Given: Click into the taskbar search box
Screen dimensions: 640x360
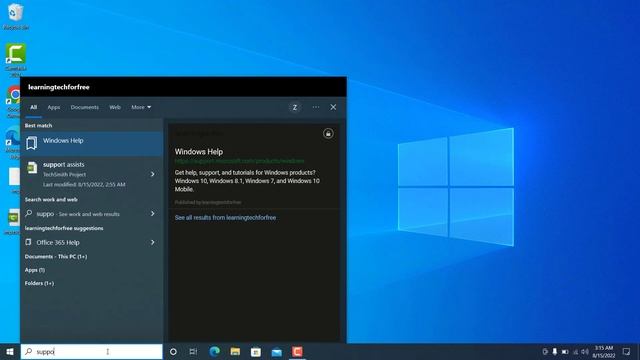Looking at the screenshot, I should 92,351.
